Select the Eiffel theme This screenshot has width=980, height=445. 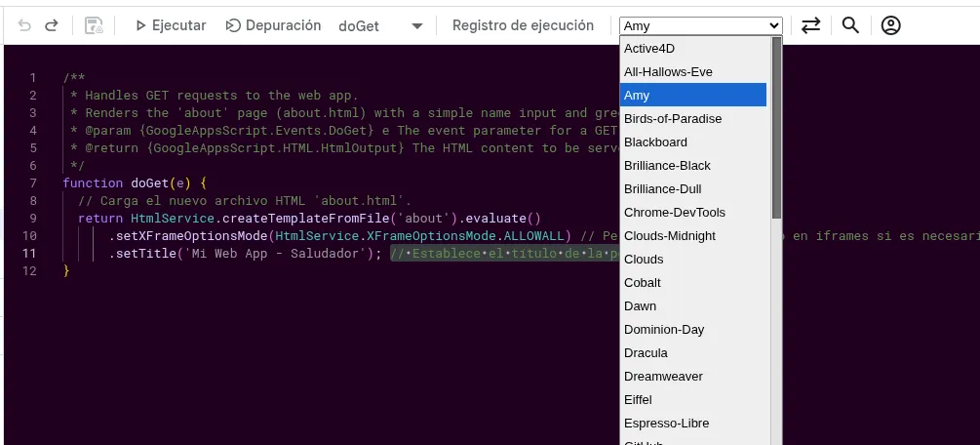[x=692, y=400]
